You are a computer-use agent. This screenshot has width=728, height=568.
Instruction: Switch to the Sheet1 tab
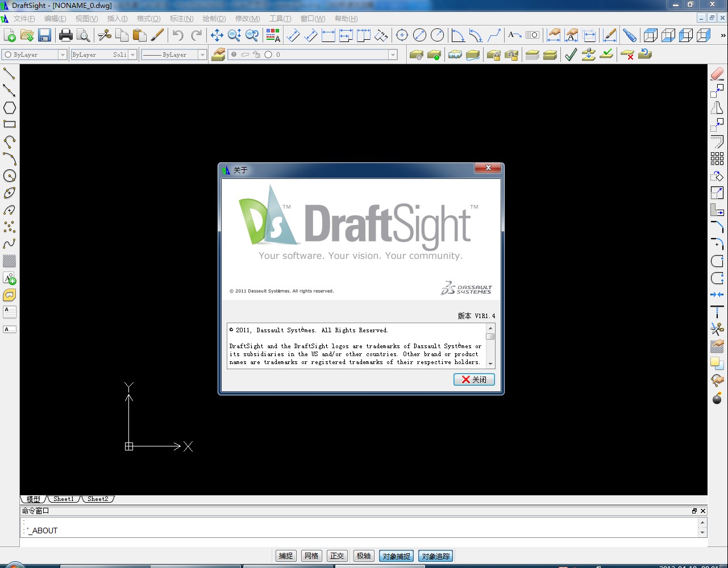(x=63, y=499)
